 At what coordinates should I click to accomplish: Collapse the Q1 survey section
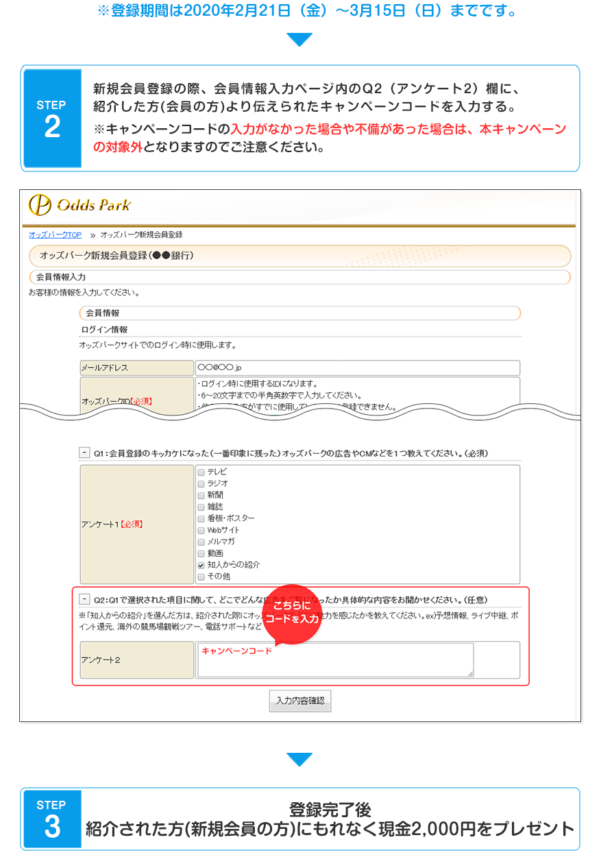[84, 453]
